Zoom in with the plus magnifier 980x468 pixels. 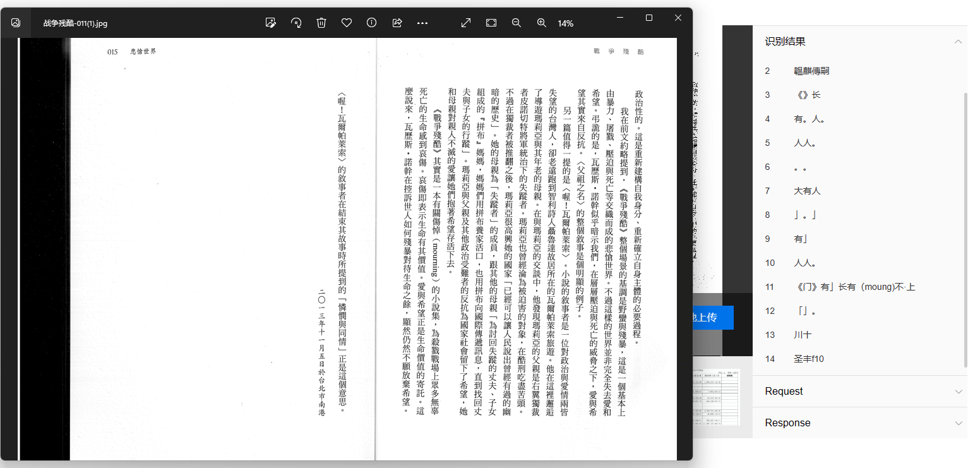[542, 23]
